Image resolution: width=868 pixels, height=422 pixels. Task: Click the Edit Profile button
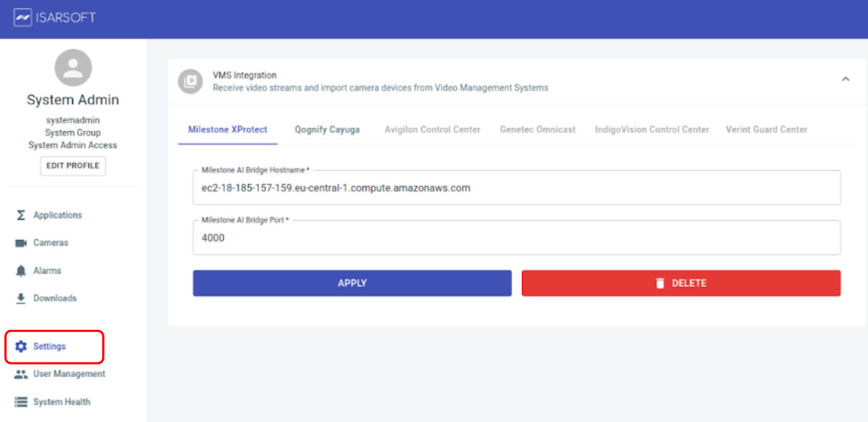pyautogui.click(x=73, y=165)
